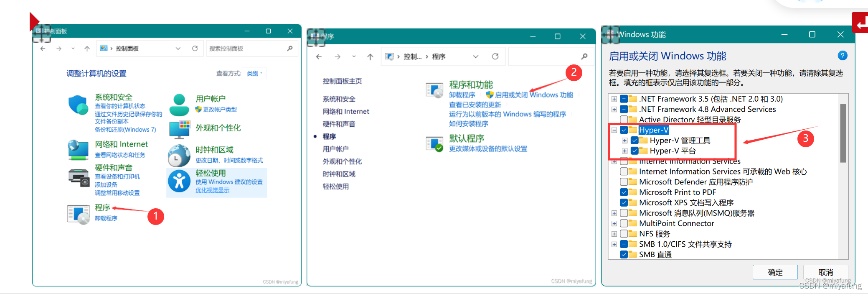This screenshot has height=294, width=868.
Task: Check the NFS 服务 checkbox
Action: click(x=624, y=234)
